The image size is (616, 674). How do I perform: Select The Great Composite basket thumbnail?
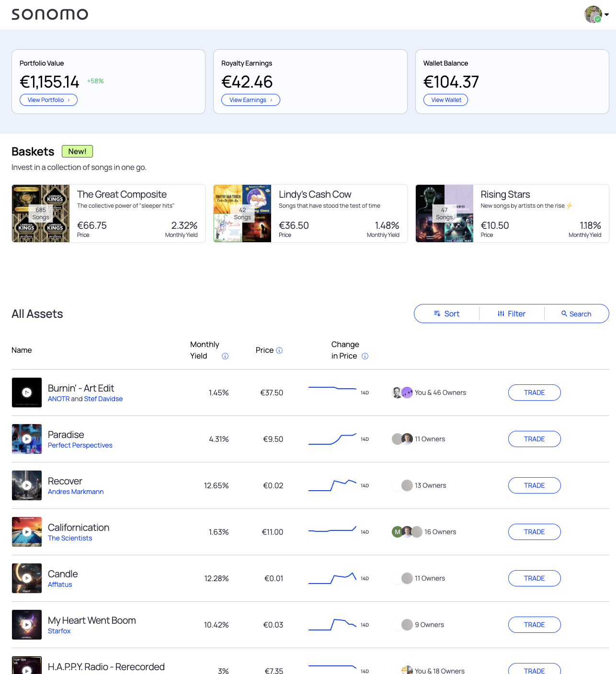click(x=41, y=213)
